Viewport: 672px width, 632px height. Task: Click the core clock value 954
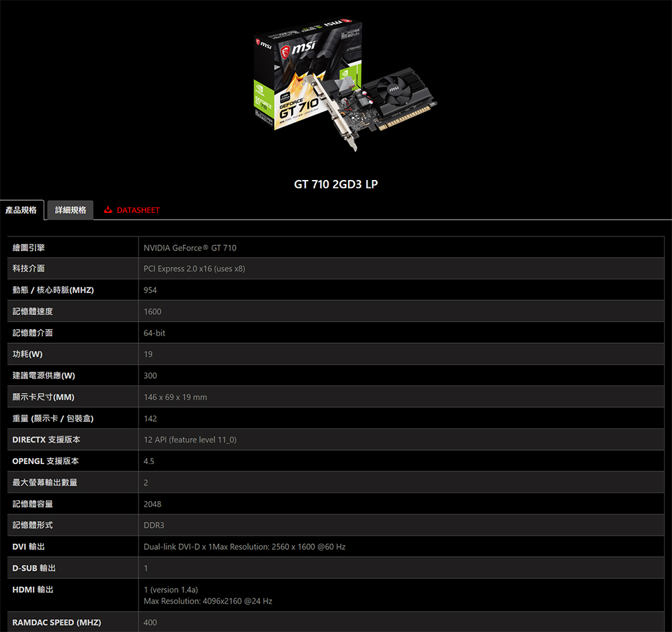(x=150, y=290)
